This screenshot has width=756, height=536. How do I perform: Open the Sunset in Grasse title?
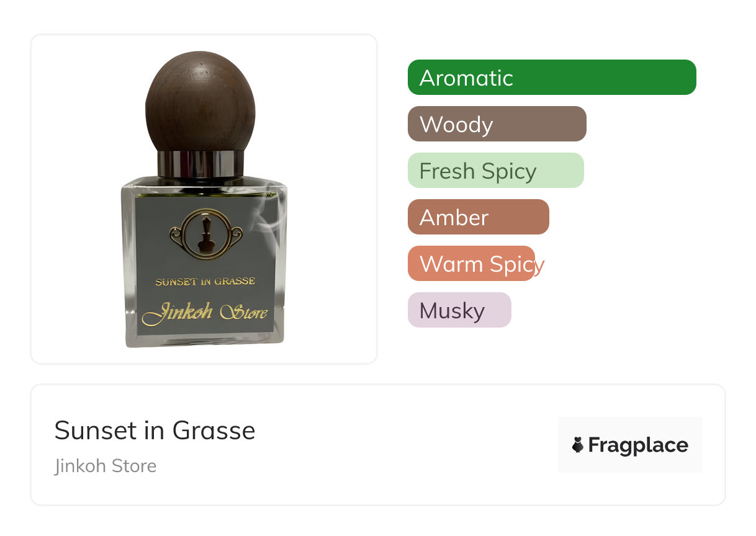tap(155, 431)
